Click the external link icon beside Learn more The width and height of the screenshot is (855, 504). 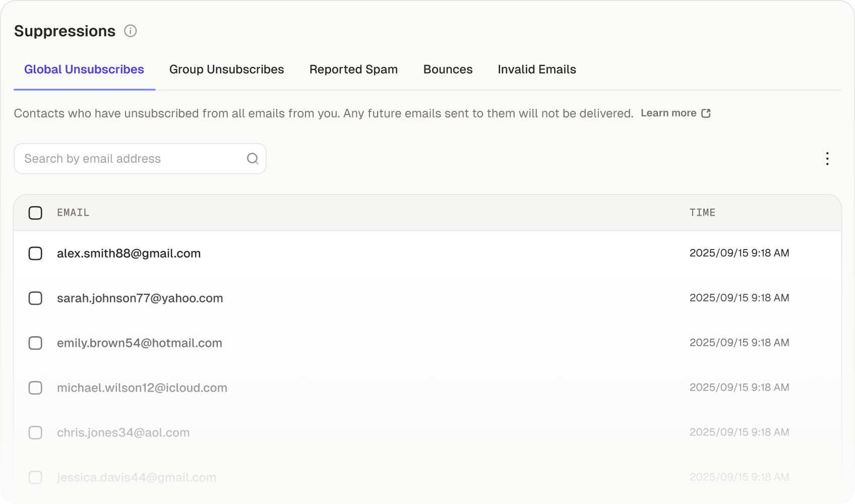(705, 113)
